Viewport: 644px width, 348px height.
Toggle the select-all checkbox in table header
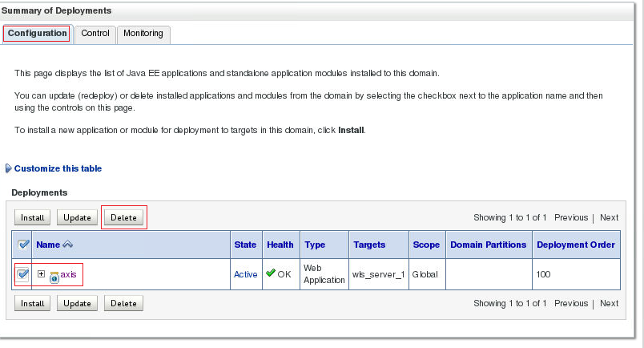(23, 245)
